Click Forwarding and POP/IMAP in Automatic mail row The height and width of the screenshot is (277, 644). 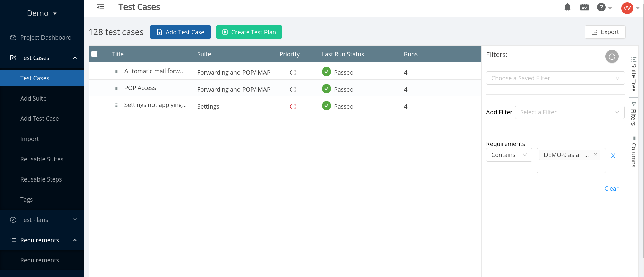pyautogui.click(x=234, y=73)
